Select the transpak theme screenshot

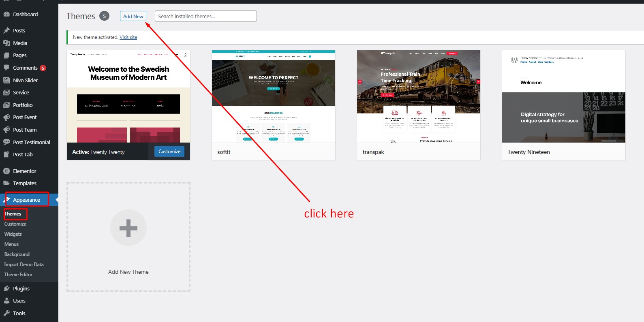[419, 96]
